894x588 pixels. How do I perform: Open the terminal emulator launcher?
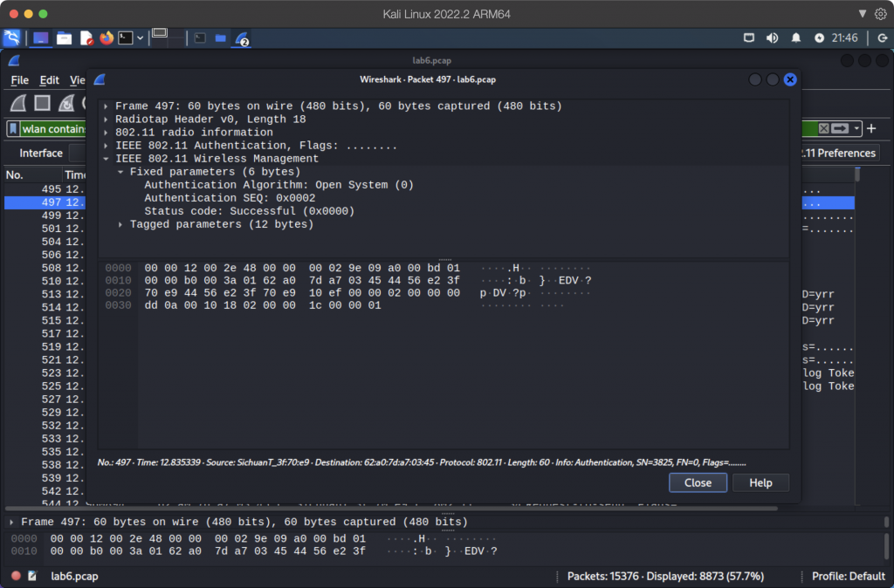click(126, 38)
